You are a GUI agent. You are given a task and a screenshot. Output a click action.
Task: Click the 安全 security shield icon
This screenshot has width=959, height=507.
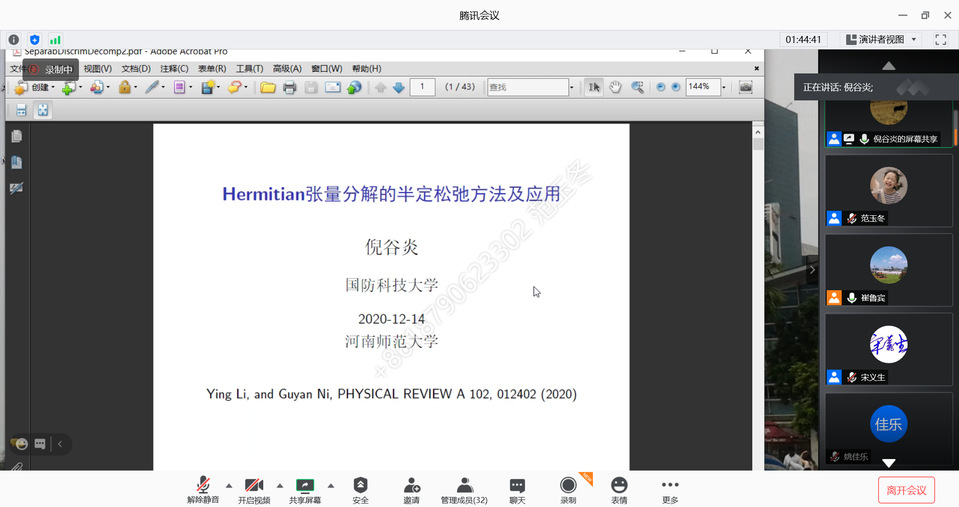click(x=361, y=489)
